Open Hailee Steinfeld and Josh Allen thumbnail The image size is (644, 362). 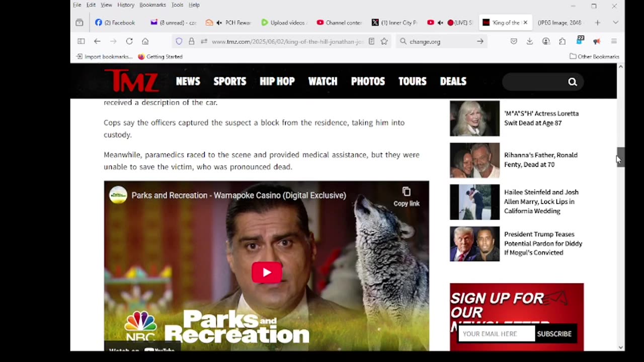(474, 202)
